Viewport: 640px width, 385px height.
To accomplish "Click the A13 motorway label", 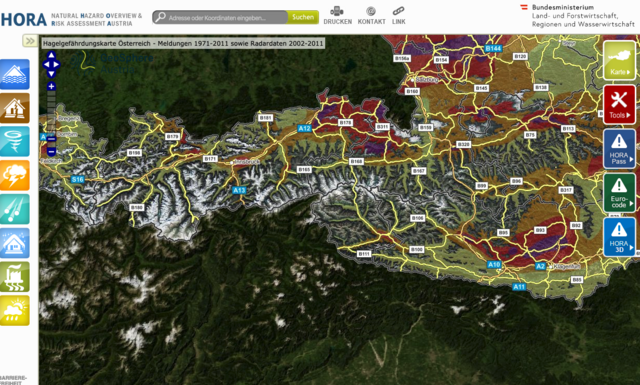I will point(239,190).
